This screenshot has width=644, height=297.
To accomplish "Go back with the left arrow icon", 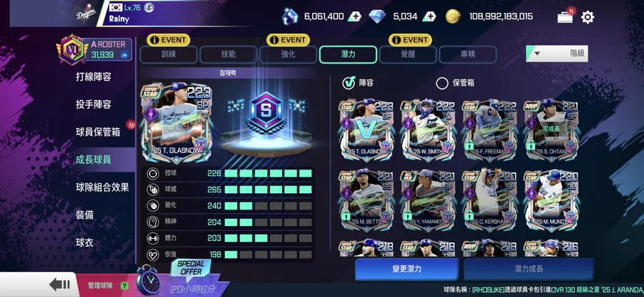I will tap(59, 285).
